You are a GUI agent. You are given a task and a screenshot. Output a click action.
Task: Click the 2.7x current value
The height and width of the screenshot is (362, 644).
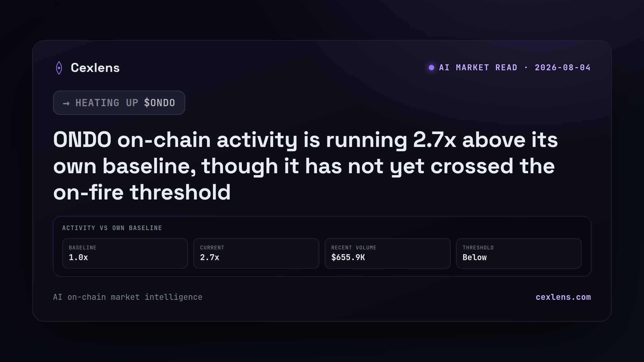pyautogui.click(x=210, y=257)
